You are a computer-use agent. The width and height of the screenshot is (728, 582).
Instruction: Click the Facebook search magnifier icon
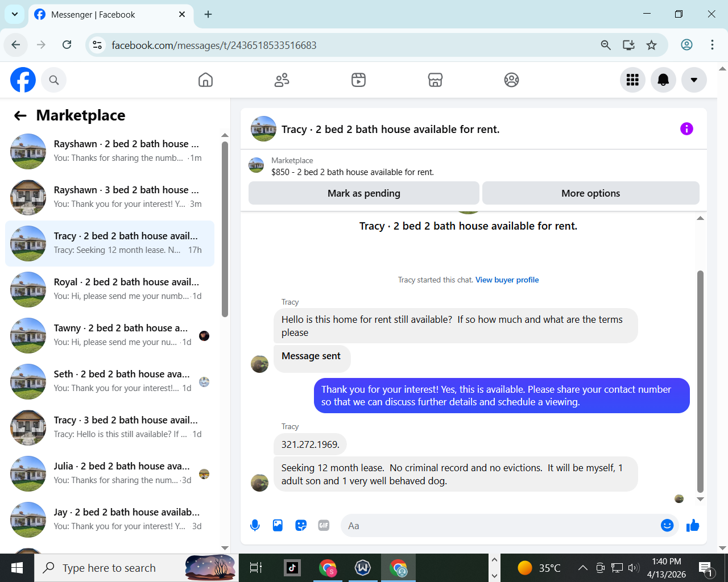(x=54, y=80)
